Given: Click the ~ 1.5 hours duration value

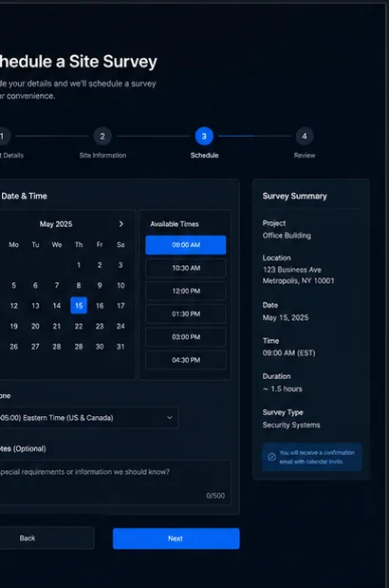Looking at the screenshot, I should 283,389.
